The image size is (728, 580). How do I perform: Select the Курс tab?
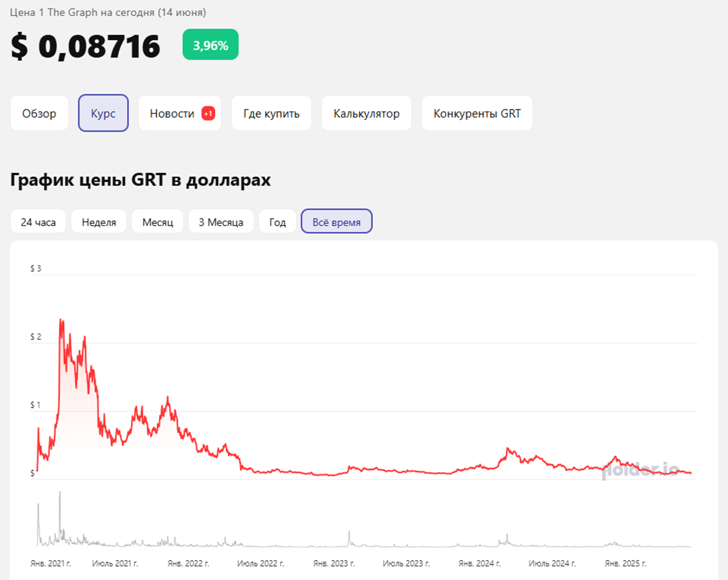tap(103, 114)
